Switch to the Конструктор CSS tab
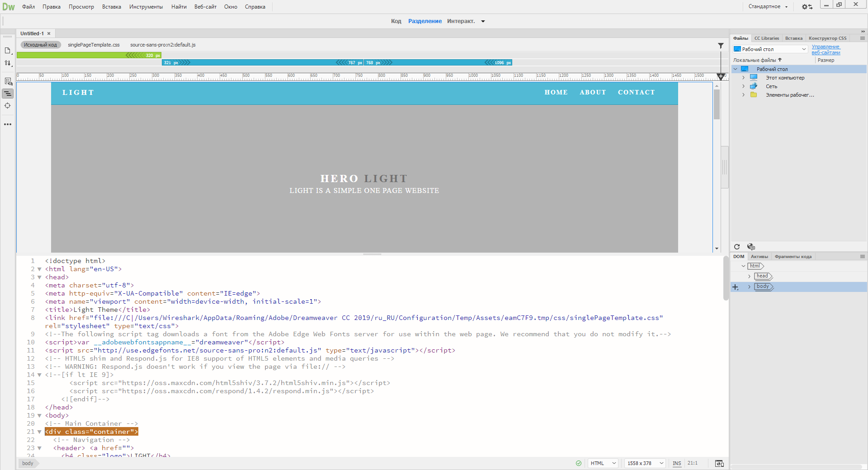The image size is (868, 470). click(827, 38)
